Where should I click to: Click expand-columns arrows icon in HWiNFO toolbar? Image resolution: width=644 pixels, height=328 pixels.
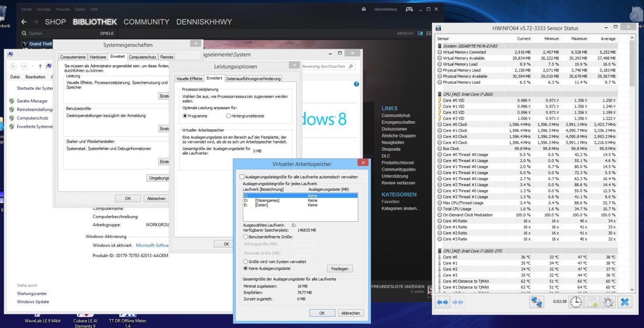tap(442, 302)
